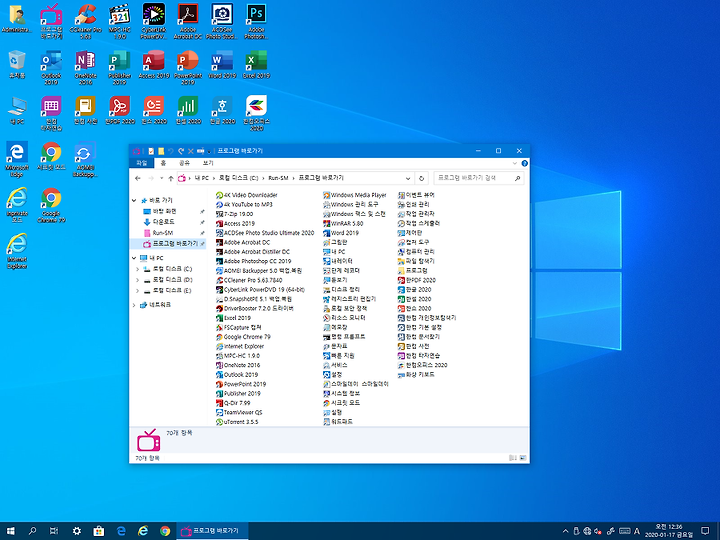Image resolution: width=720 pixels, height=540 pixels.
Task: Switch to the 홈 ribbon tab
Action: point(163,163)
